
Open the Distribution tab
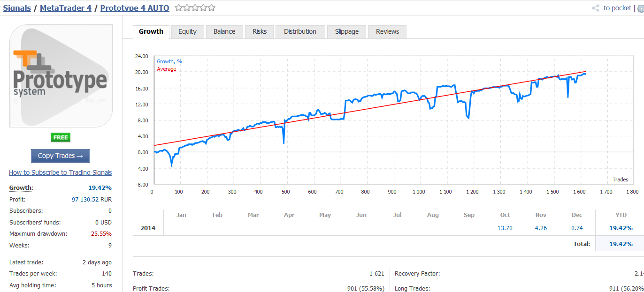300,31
